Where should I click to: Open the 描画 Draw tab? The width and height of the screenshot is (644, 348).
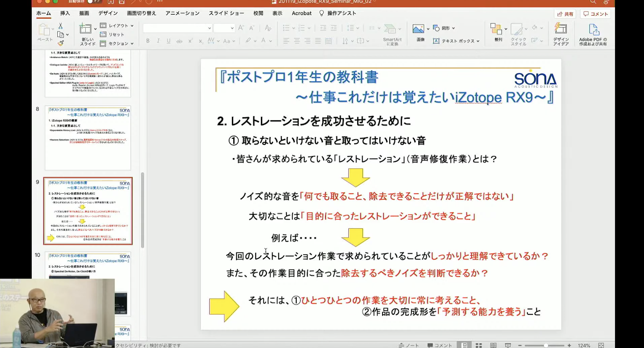[x=84, y=13]
